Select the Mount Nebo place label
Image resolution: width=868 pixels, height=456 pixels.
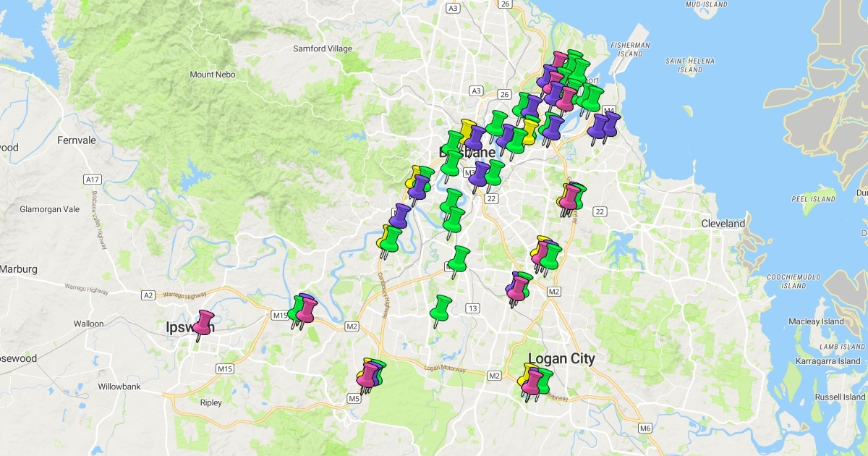tap(212, 75)
